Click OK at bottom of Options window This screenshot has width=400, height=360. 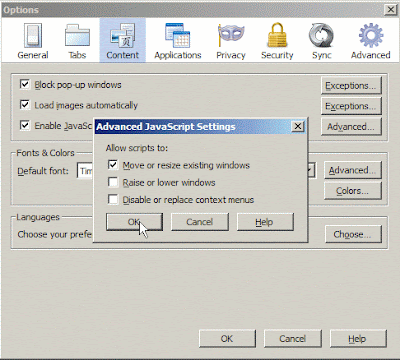point(227,339)
